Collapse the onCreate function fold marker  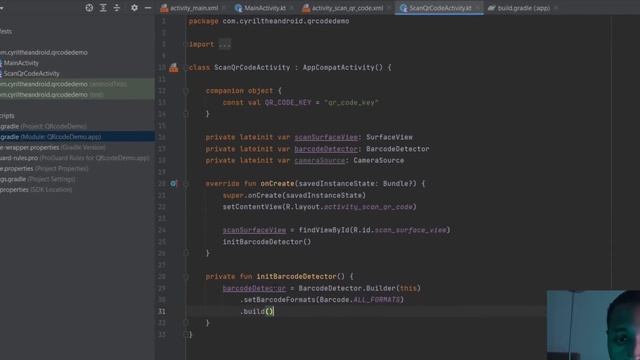[186, 184]
